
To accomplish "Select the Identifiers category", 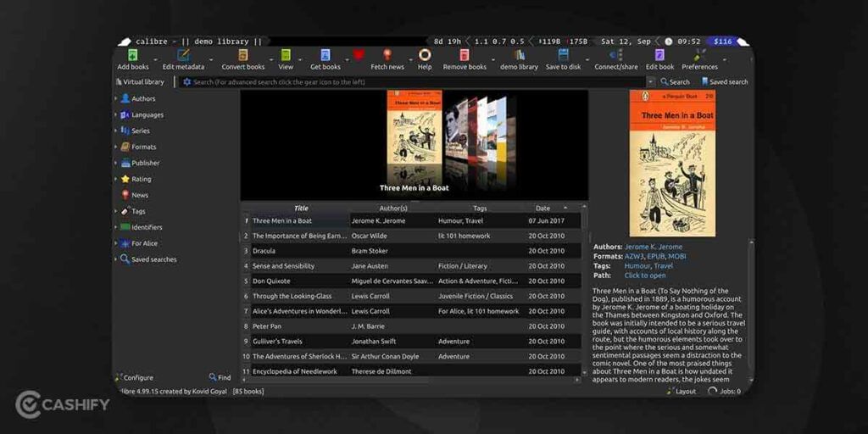I will [142, 227].
